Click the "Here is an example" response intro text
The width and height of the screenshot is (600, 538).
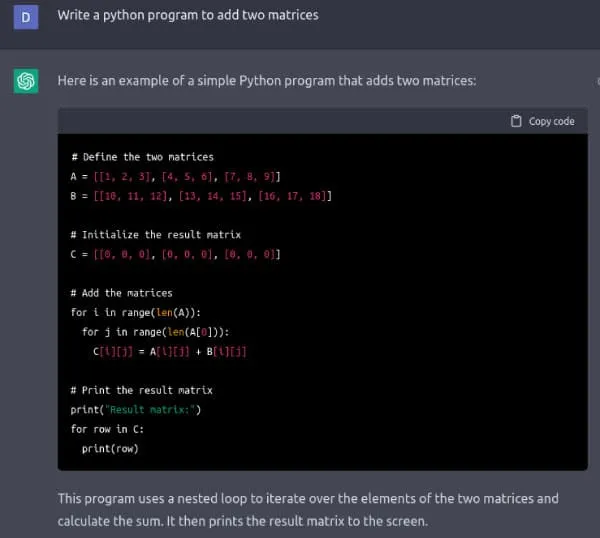tap(266, 80)
